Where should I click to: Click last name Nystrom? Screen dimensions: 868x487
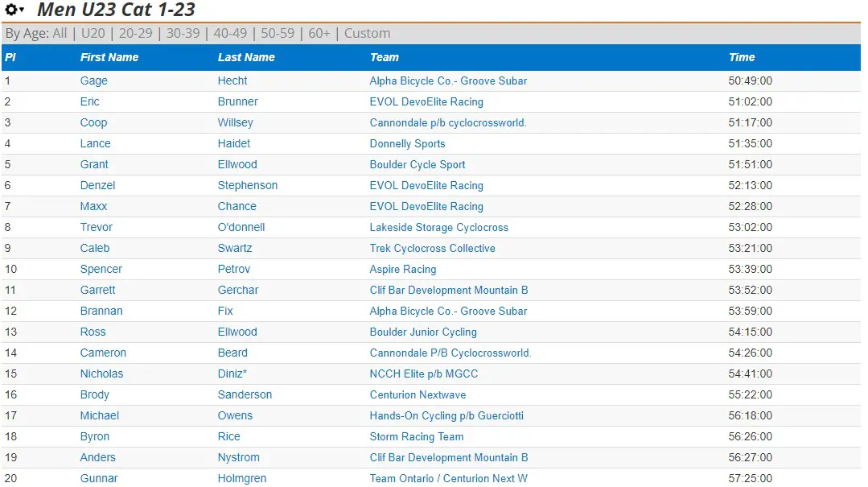pos(239,458)
